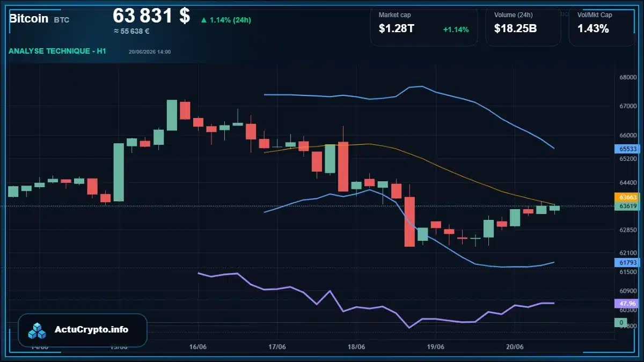Click the 62100 price axis label
Screen dimensions: 644x362
(628, 253)
